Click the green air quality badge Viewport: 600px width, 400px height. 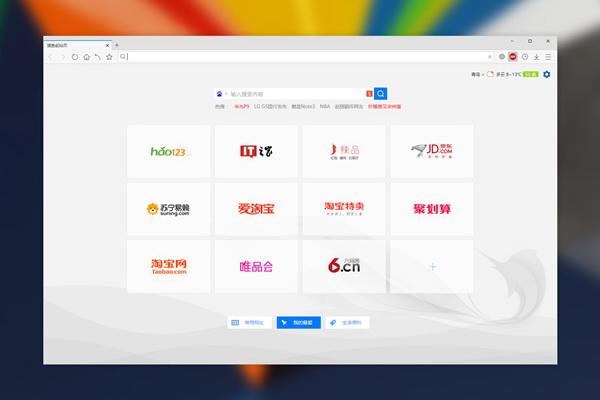tap(531, 74)
